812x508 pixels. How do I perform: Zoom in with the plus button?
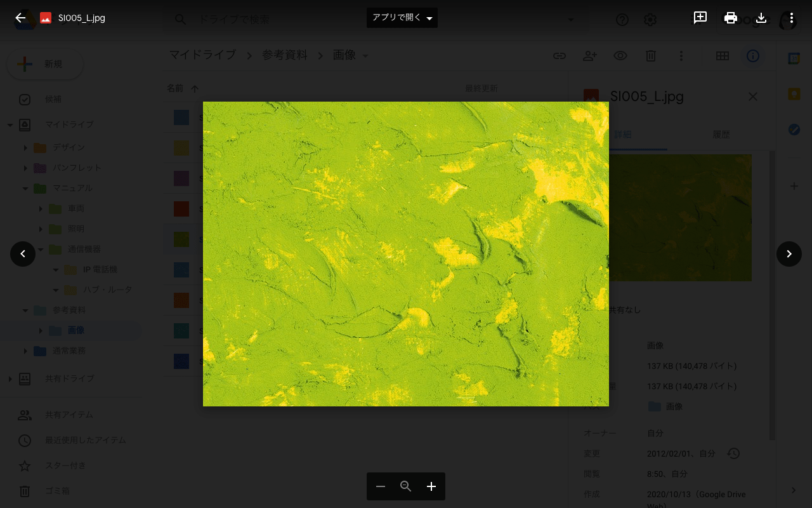pos(431,486)
